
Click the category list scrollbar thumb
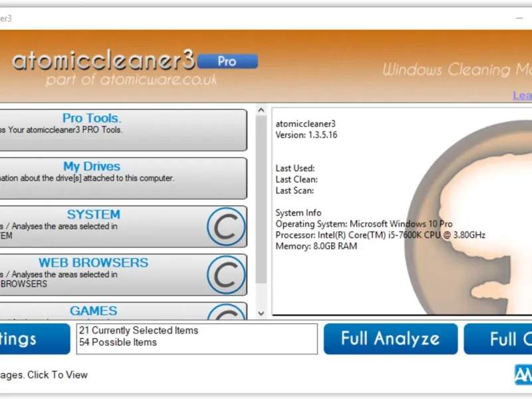pyautogui.click(x=261, y=199)
